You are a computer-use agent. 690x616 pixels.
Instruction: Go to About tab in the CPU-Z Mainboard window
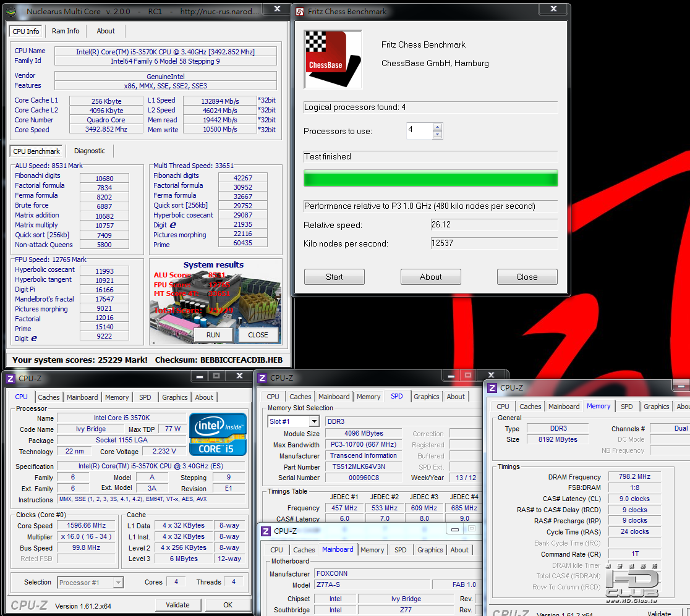pyautogui.click(x=459, y=550)
